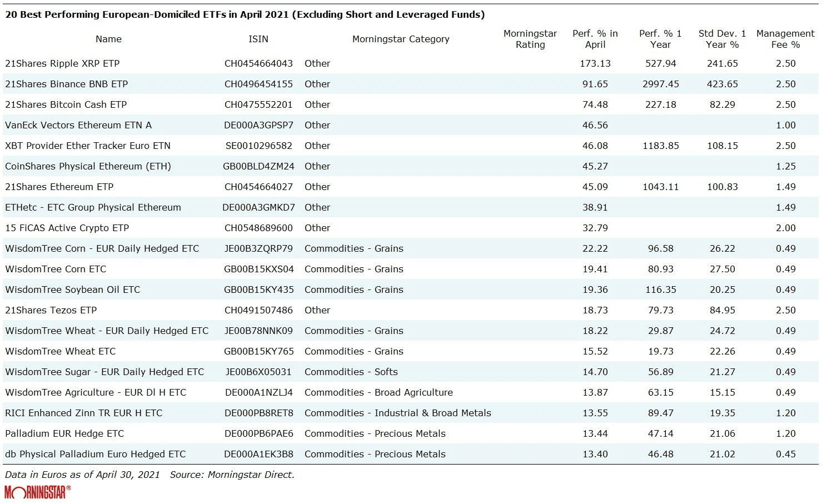Click the Morningstar logo

[x=38, y=492]
